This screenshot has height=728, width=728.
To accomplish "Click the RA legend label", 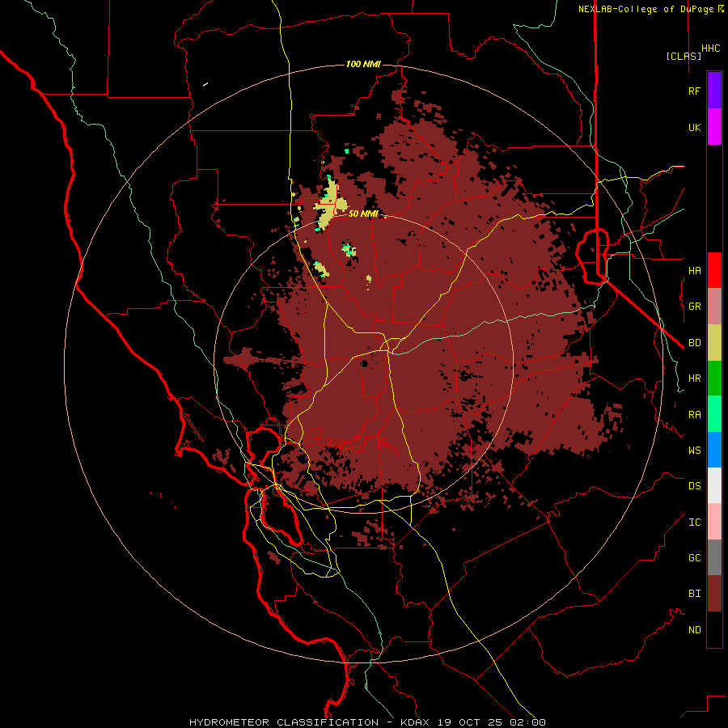I will click(x=695, y=415).
